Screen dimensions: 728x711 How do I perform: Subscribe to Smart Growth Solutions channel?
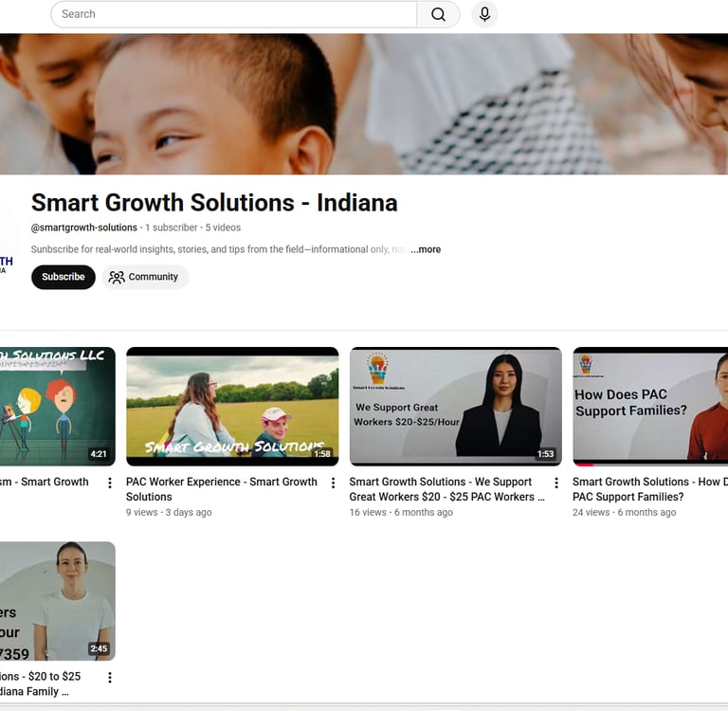click(64, 277)
